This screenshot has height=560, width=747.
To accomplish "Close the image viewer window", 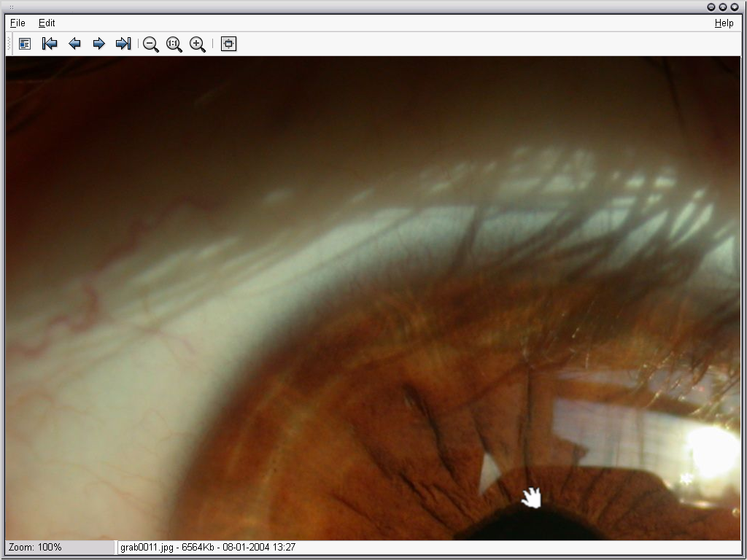I will [735, 7].
